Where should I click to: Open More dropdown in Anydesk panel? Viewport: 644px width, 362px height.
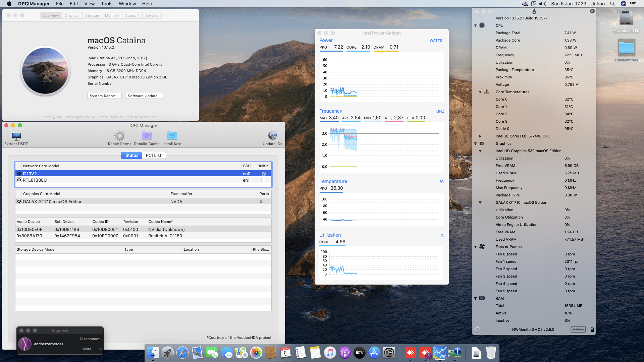pyautogui.click(x=90, y=349)
